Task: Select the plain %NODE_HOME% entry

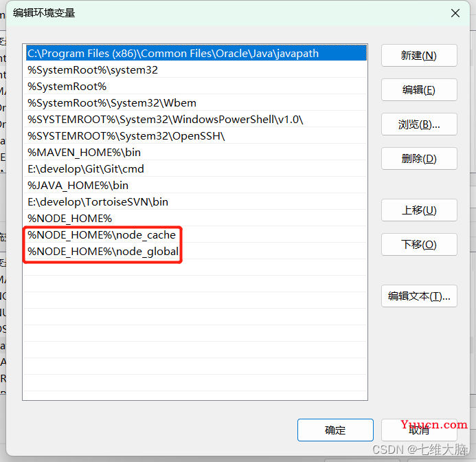Action: (195, 218)
